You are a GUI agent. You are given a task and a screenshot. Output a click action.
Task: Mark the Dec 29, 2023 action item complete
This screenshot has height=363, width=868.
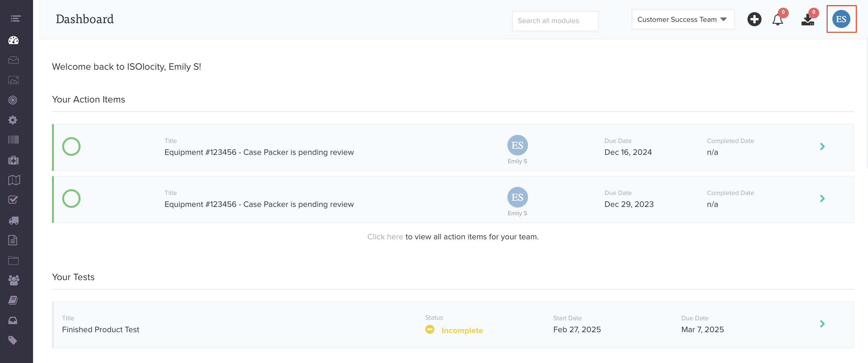72,199
